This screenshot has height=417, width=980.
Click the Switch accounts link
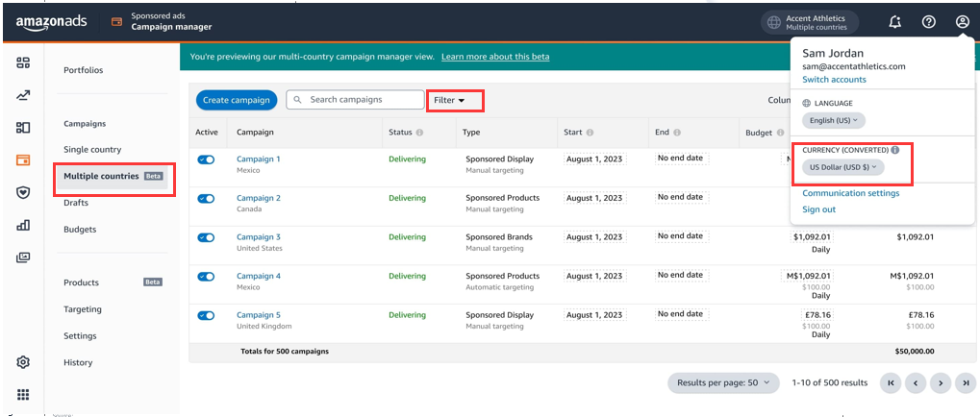coord(834,80)
